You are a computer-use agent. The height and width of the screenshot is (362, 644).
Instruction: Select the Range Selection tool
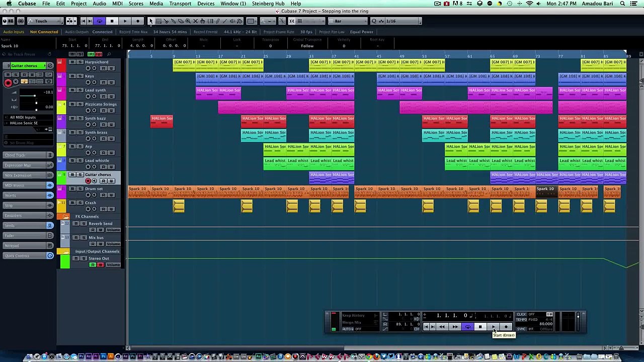tap(158, 21)
